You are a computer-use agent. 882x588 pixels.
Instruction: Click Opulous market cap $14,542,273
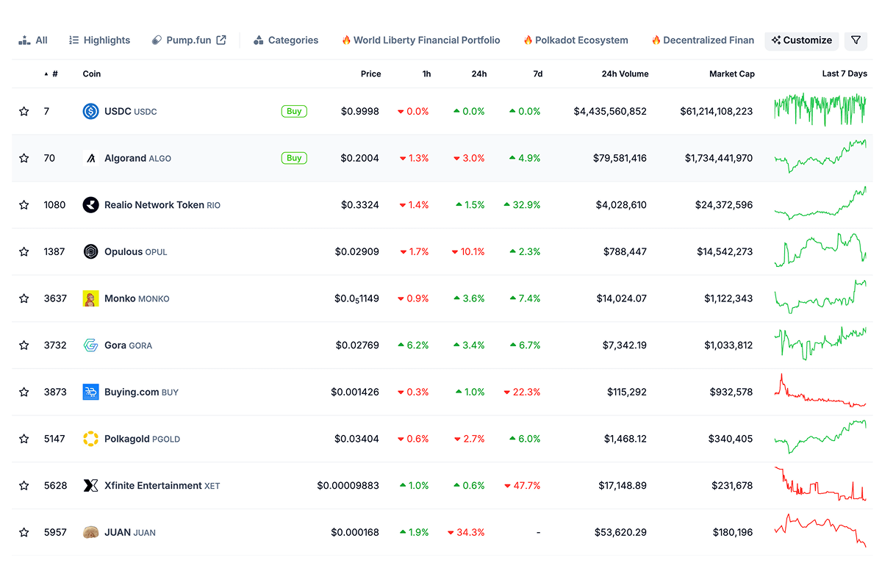[725, 252]
